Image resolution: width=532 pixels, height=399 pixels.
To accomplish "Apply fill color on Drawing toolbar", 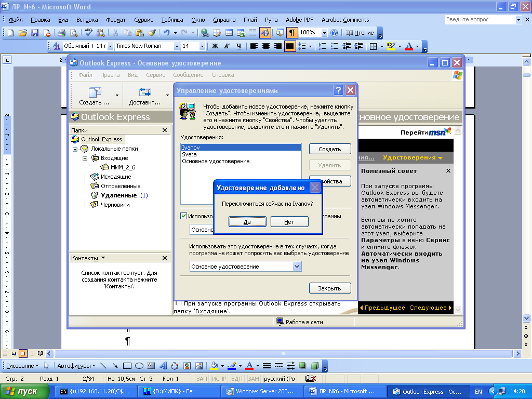I will [x=214, y=366].
